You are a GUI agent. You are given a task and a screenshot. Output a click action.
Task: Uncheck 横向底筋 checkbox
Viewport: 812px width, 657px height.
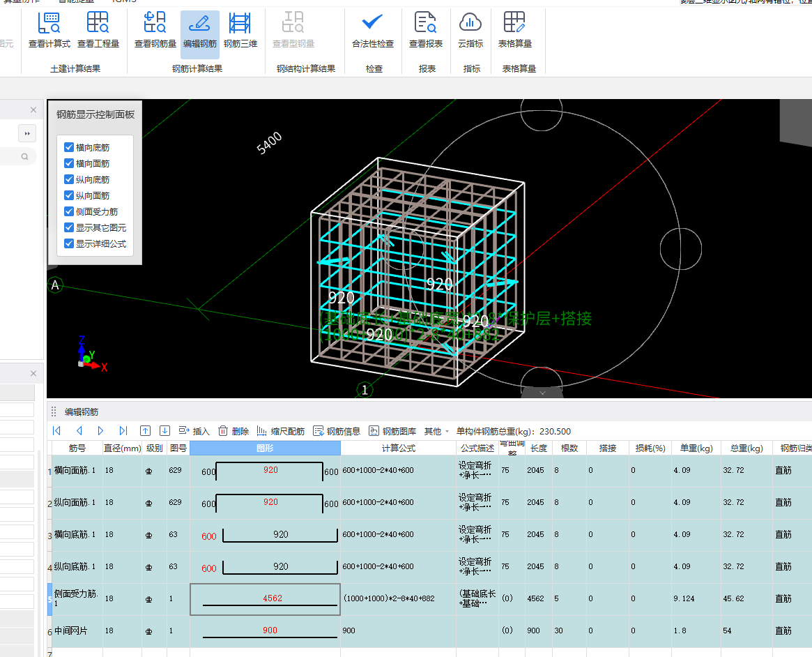click(69, 147)
